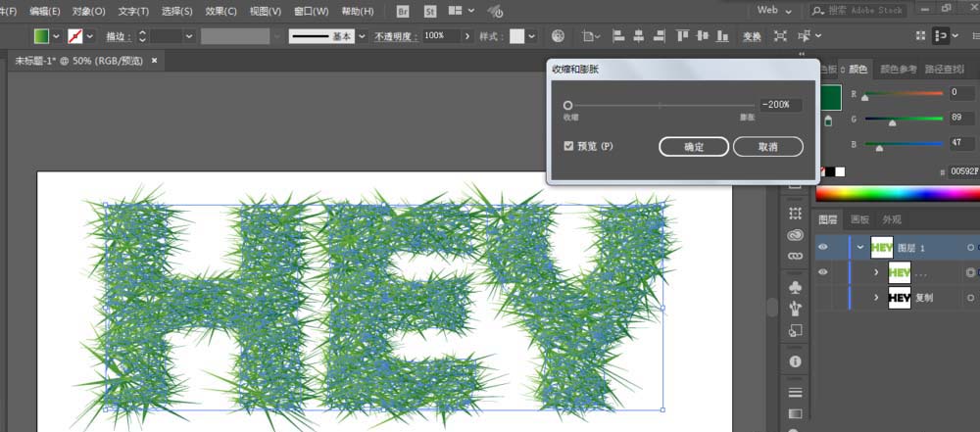The image size is (980, 432).
Task: Switch to the 外观 tab
Action: coord(892,220)
